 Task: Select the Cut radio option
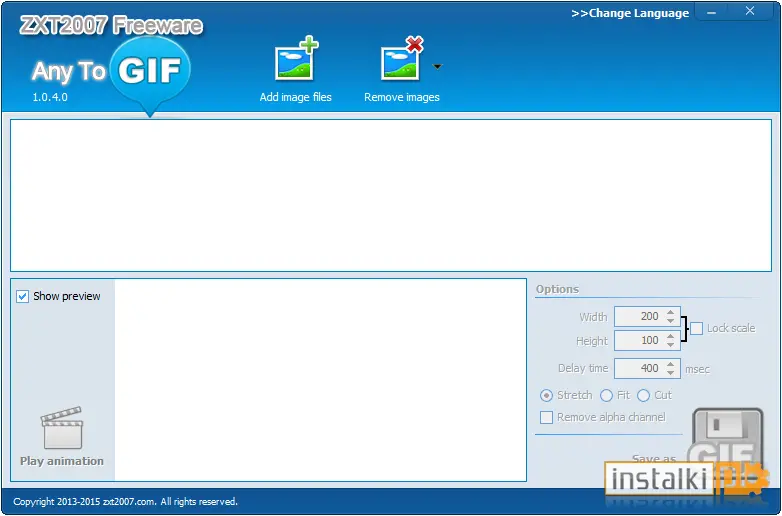643,395
